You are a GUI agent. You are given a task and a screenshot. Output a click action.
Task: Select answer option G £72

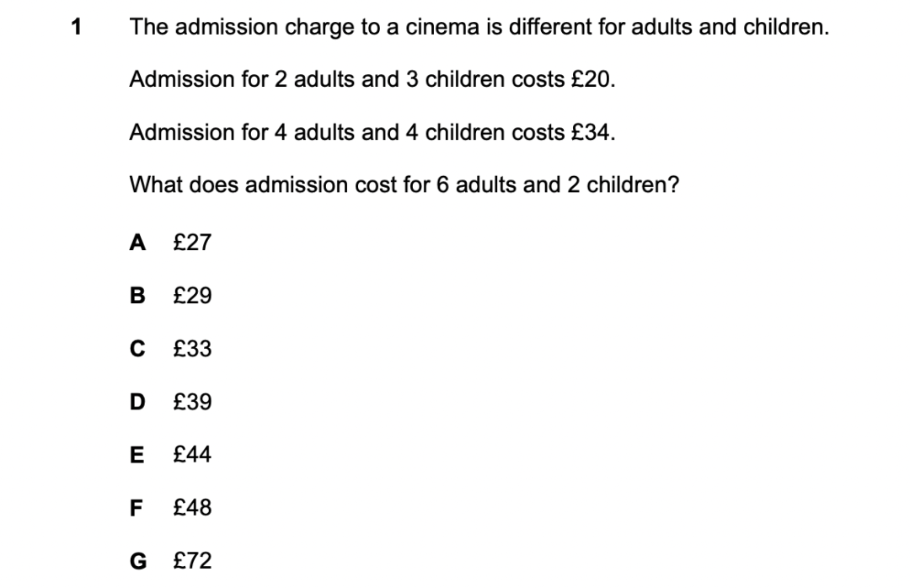(170, 561)
